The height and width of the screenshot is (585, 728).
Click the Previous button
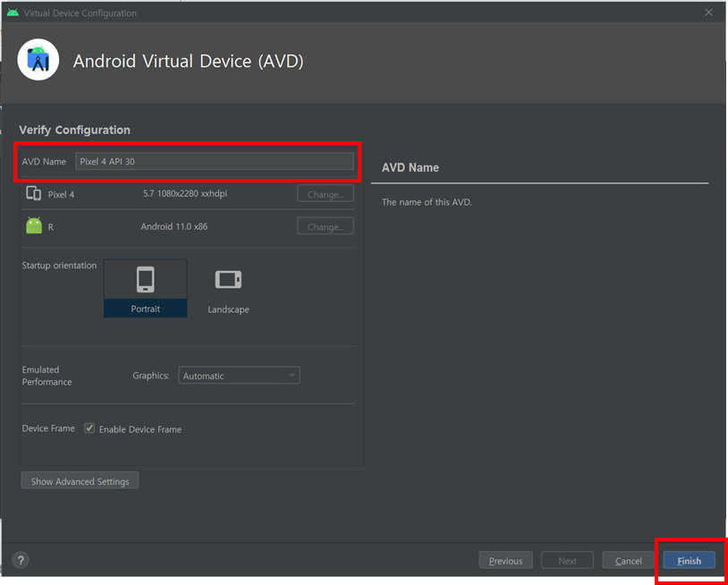coord(505,560)
